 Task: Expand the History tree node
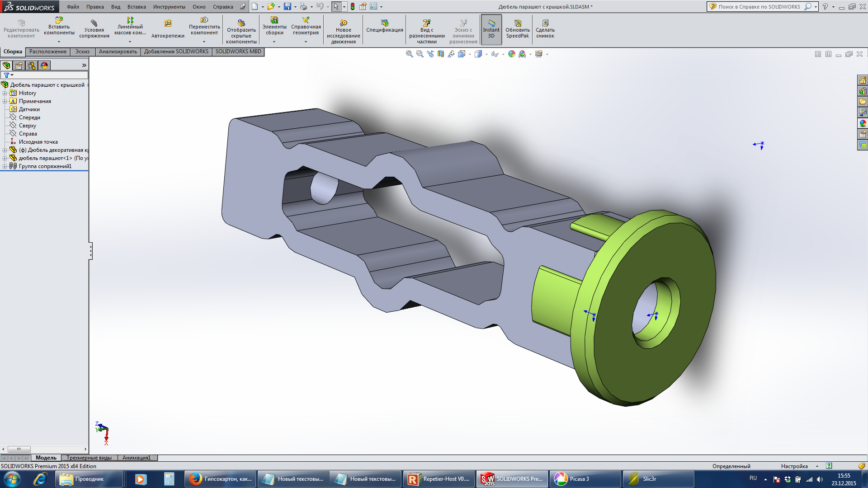pos(5,93)
